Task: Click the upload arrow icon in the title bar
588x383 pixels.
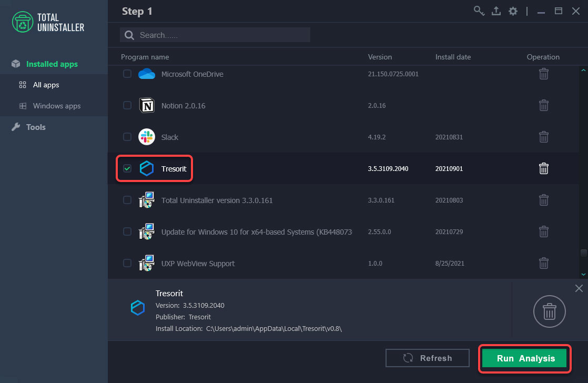Action: tap(496, 11)
